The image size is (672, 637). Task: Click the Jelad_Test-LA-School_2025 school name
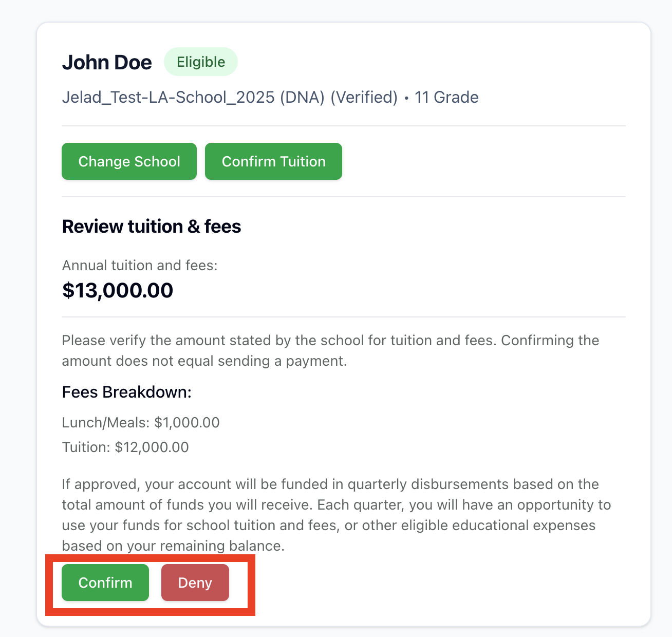pyautogui.click(x=168, y=97)
